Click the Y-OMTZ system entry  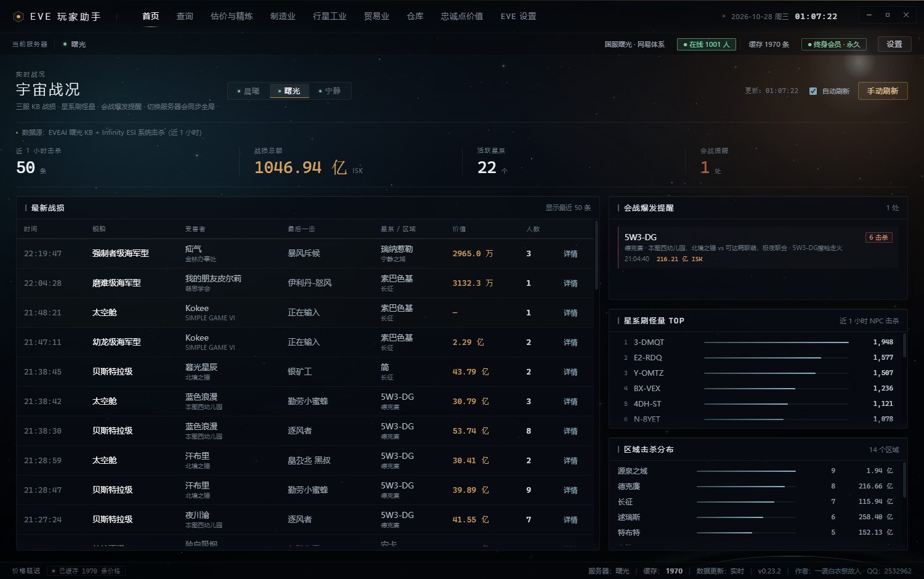click(x=649, y=373)
